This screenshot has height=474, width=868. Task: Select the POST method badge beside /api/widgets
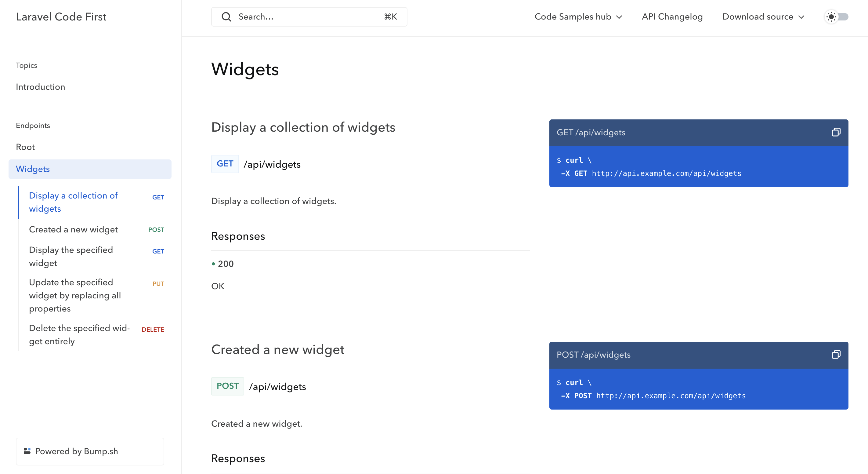click(227, 386)
